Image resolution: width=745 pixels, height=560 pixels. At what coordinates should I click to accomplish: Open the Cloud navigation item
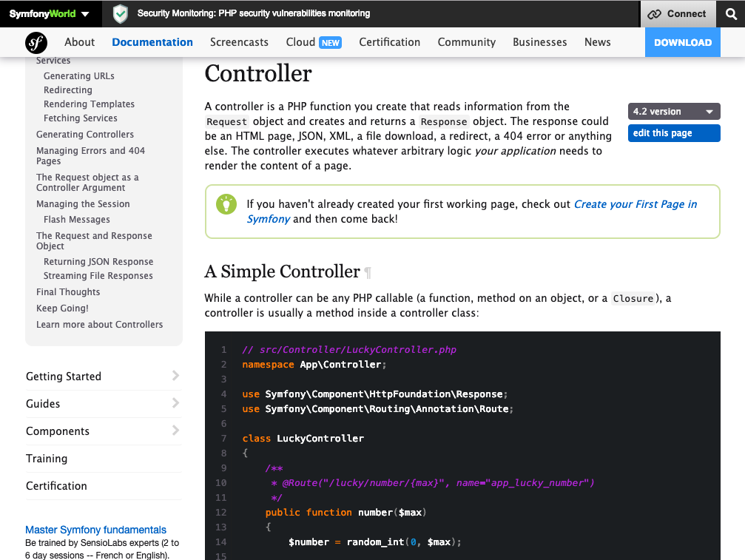tap(300, 42)
